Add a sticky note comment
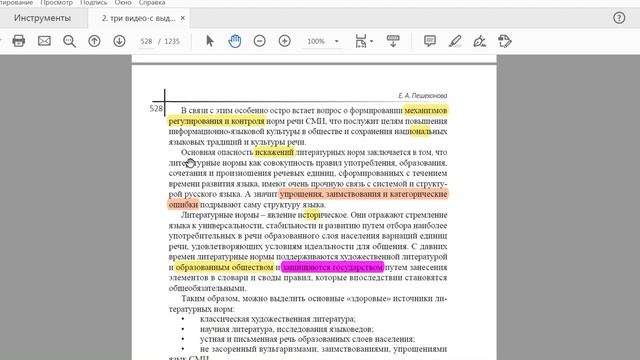Image resolution: width=640 pixels, height=360 pixels. click(x=430, y=41)
